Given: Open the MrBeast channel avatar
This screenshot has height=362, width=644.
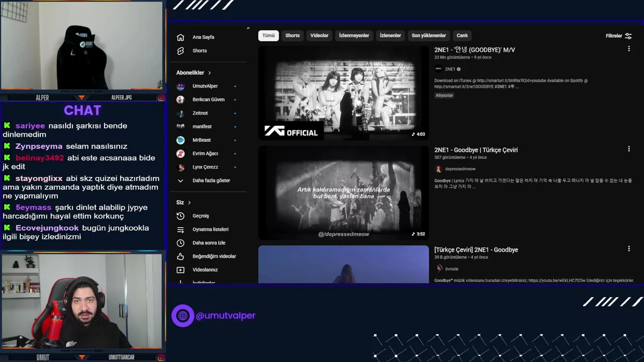Looking at the screenshot, I should pyautogui.click(x=181, y=140).
